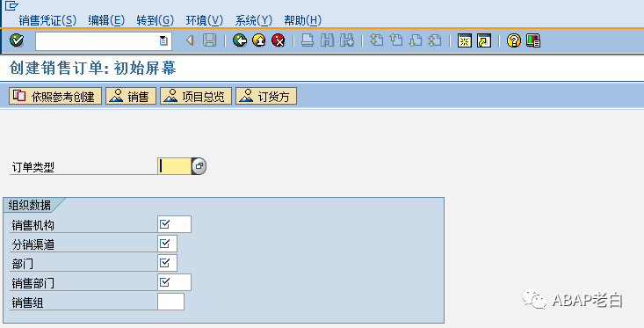Open the 系统(Y) menu
Image resolution: width=644 pixels, height=328 pixels.
[x=253, y=20]
